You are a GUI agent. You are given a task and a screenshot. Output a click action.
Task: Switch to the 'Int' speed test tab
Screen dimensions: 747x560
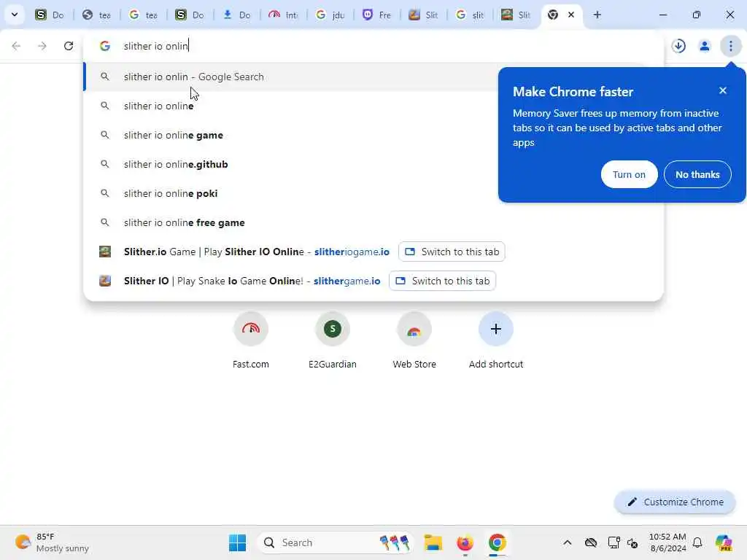point(283,15)
